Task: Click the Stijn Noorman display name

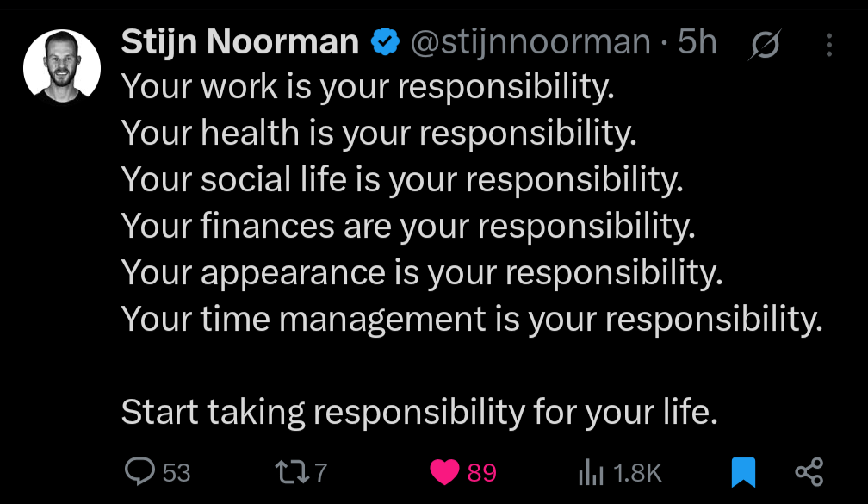Action: (x=240, y=42)
